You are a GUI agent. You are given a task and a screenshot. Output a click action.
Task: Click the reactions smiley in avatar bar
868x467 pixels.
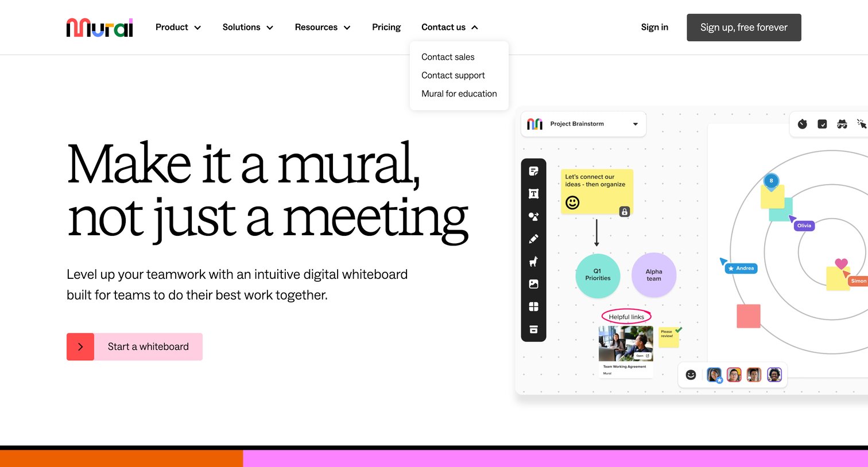click(691, 375)
